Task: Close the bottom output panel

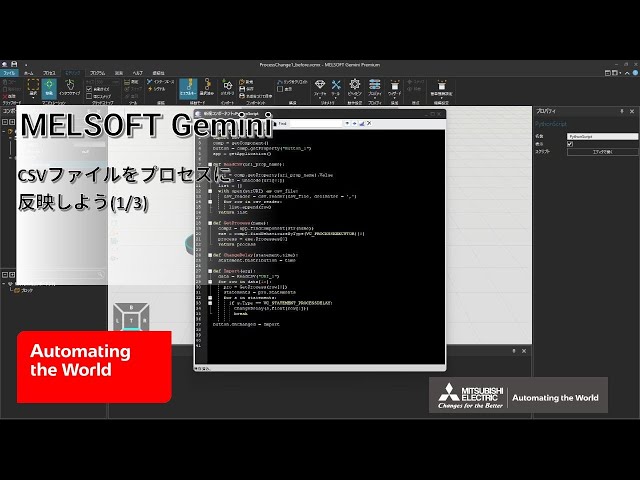Action: click(524, 351)
